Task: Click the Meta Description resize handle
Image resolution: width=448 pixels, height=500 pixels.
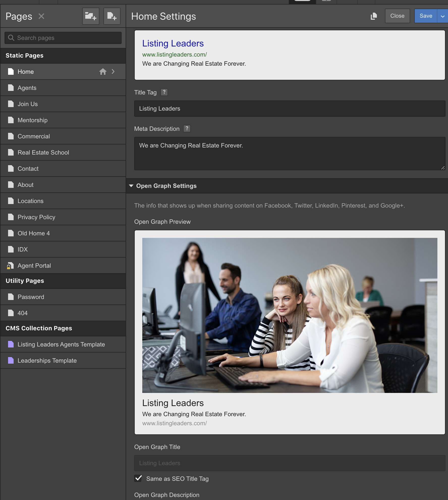Action: (443, 168)
